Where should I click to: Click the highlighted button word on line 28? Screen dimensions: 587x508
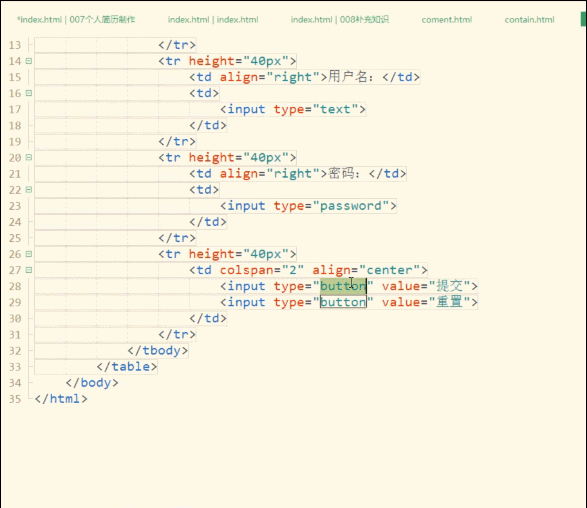pos(343,286)
